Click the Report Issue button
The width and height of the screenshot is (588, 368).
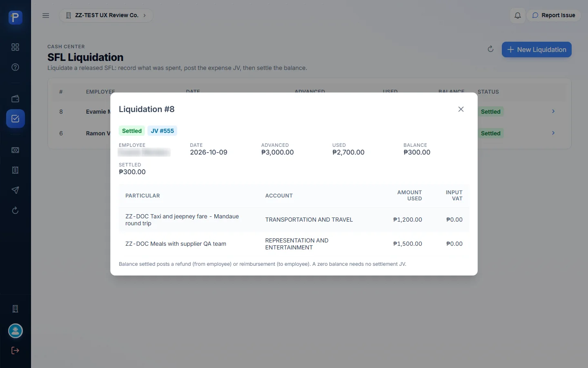[553, 16]
